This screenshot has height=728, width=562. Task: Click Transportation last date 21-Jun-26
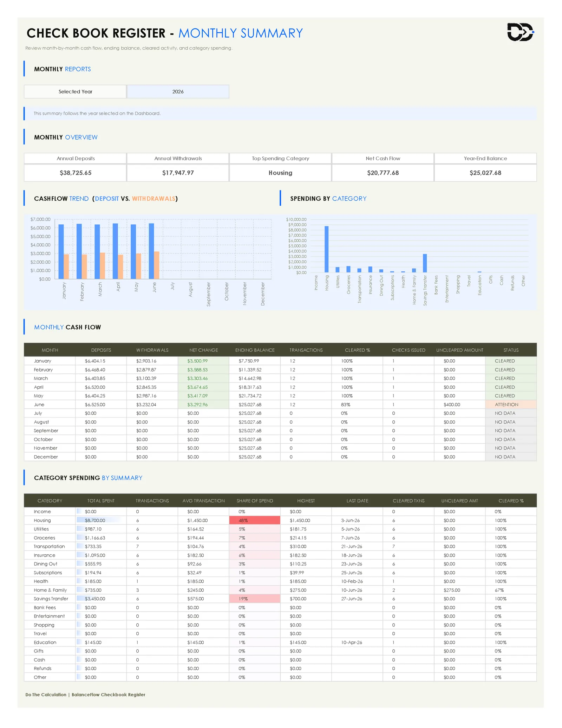click(x=357, y=546)
